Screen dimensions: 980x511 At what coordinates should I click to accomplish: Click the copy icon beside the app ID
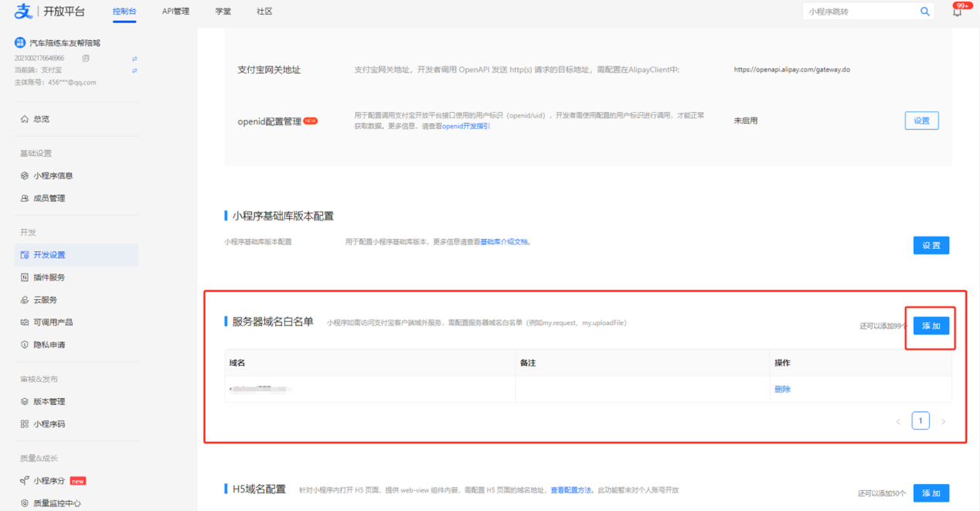tap(86, 59)
